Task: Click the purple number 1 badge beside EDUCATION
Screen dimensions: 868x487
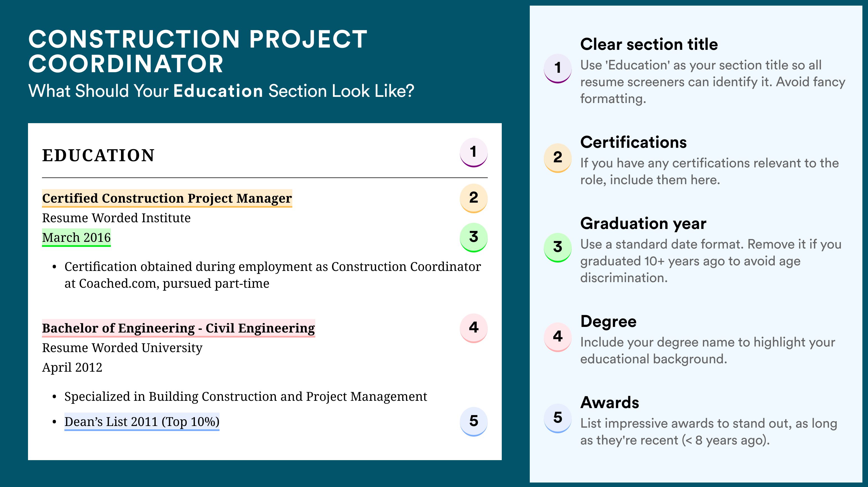Action: pyautogui.click(x=473, y=152)
